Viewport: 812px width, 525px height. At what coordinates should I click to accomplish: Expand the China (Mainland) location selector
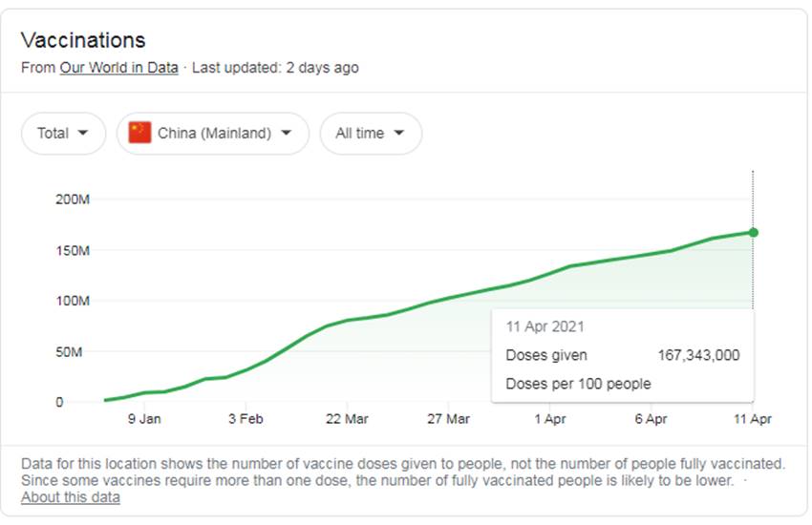(x=213, y=133)
